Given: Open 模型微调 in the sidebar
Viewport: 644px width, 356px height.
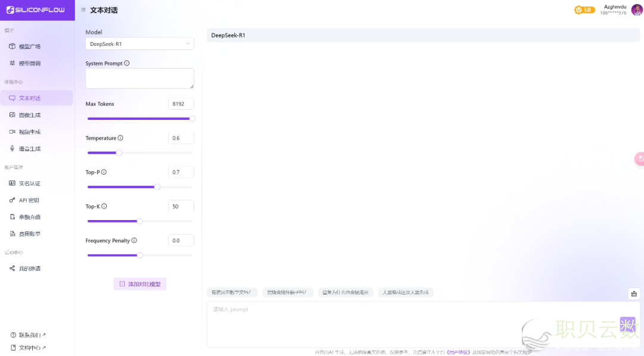Looking at the screenshot, I should pyautogui.click(x=29, y=63).
